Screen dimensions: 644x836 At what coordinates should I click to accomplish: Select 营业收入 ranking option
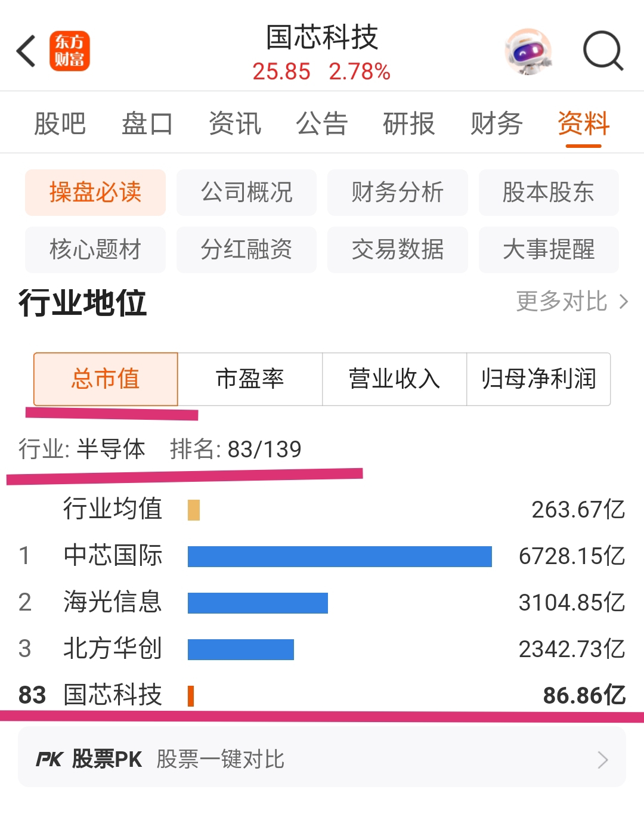tap(395, 379)
